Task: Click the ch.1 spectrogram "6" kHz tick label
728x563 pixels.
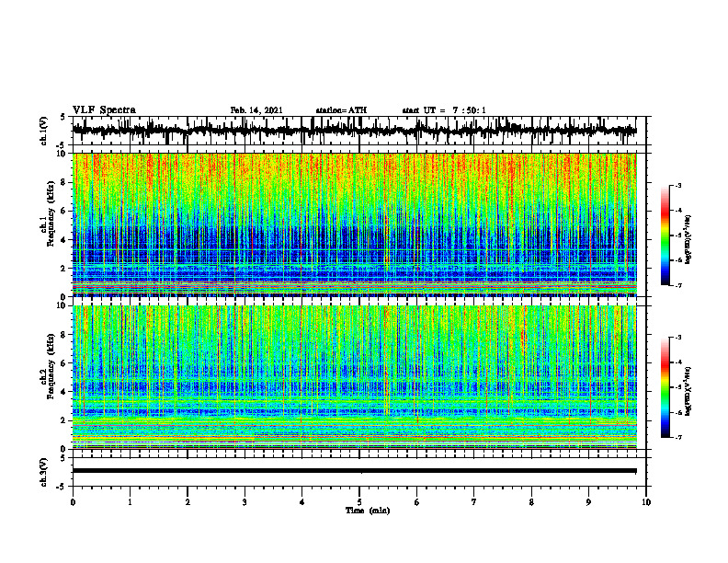Action: pos(64,211)
